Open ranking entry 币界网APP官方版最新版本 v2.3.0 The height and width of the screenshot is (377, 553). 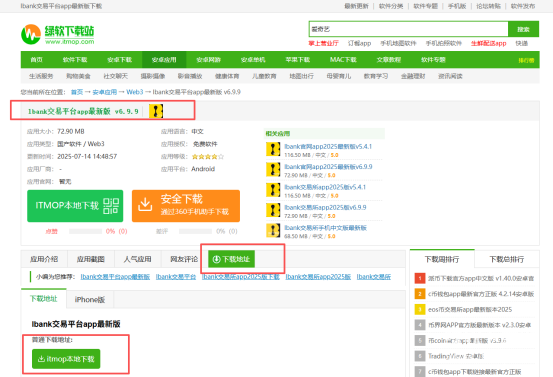[x=480, y=325]
